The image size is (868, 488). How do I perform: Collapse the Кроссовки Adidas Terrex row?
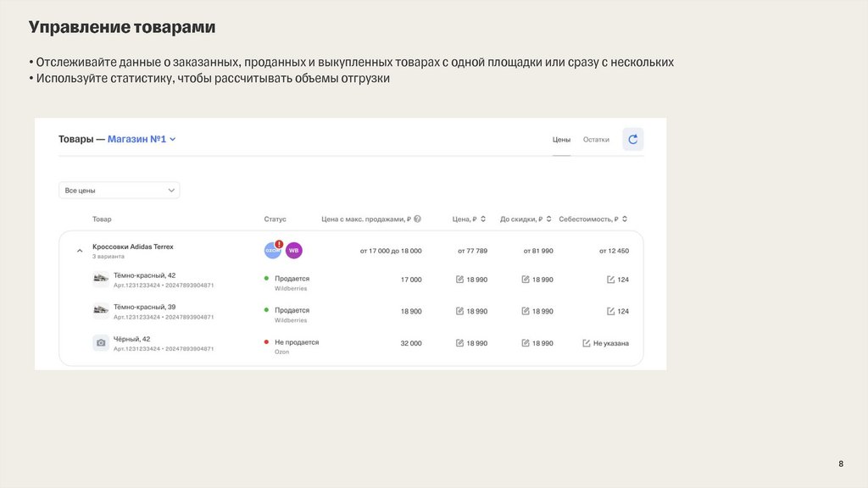pos(80,251)
